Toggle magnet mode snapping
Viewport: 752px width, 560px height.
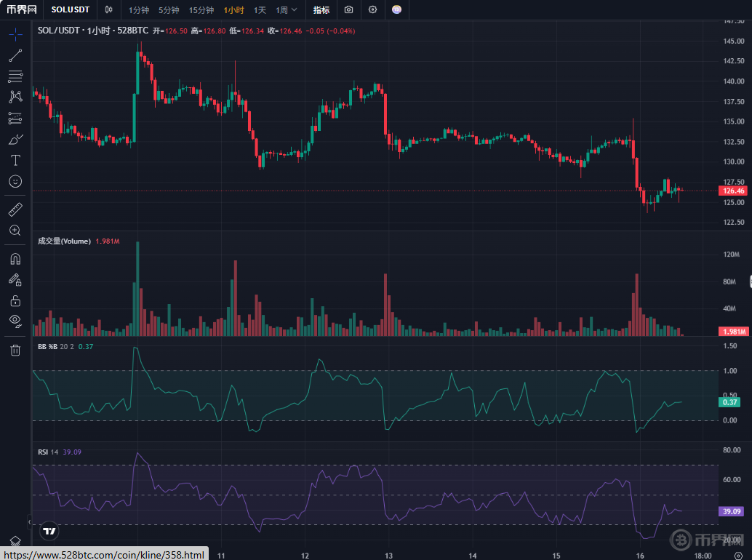click(15, 258)
